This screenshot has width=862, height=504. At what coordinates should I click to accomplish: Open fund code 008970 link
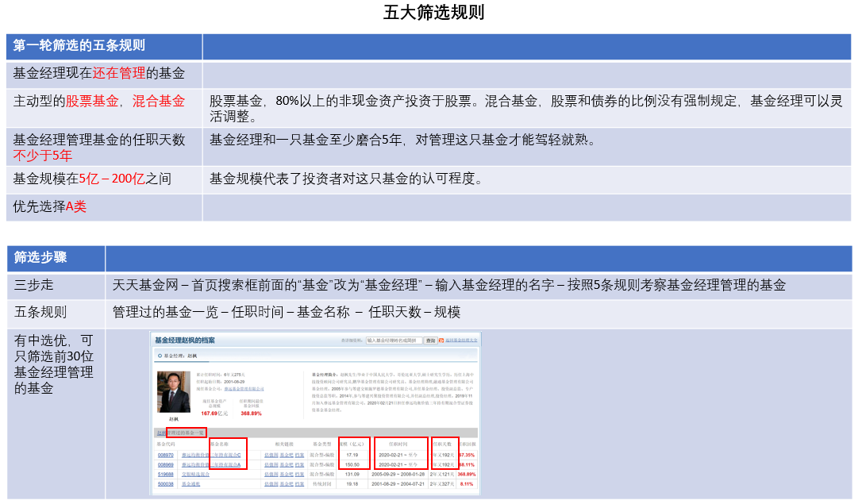click(165, 455)
